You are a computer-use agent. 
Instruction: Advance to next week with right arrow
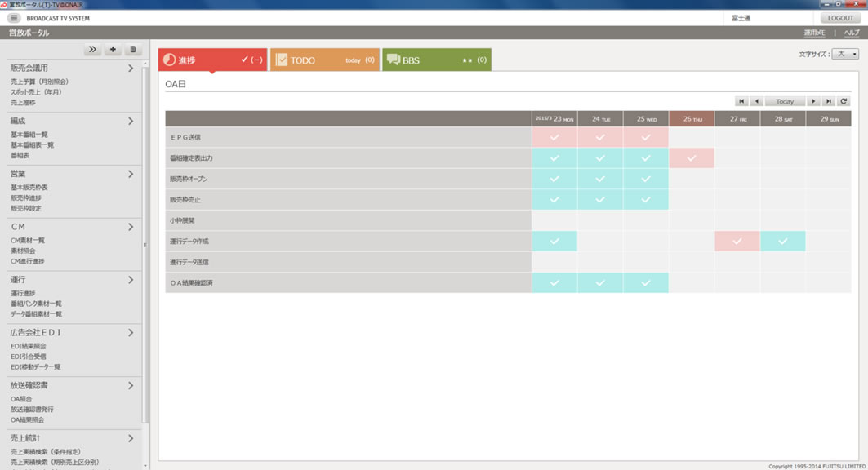click(x=813, y=102)
